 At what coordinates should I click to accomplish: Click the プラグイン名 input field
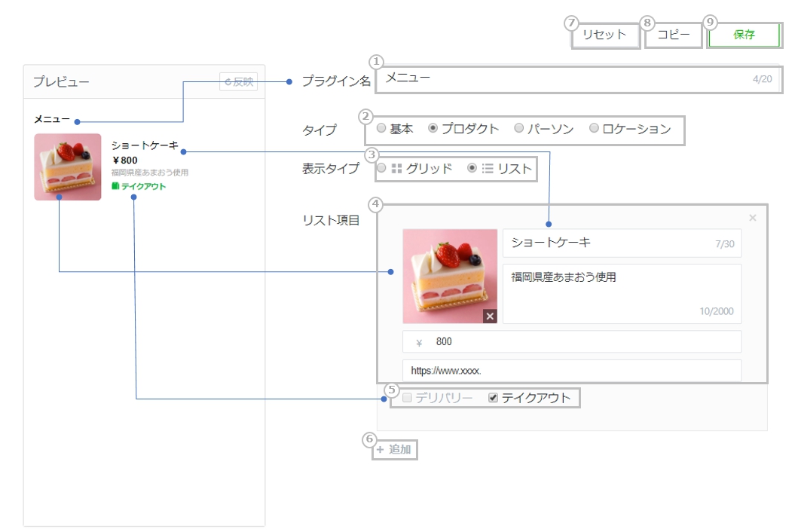[565, 78]
